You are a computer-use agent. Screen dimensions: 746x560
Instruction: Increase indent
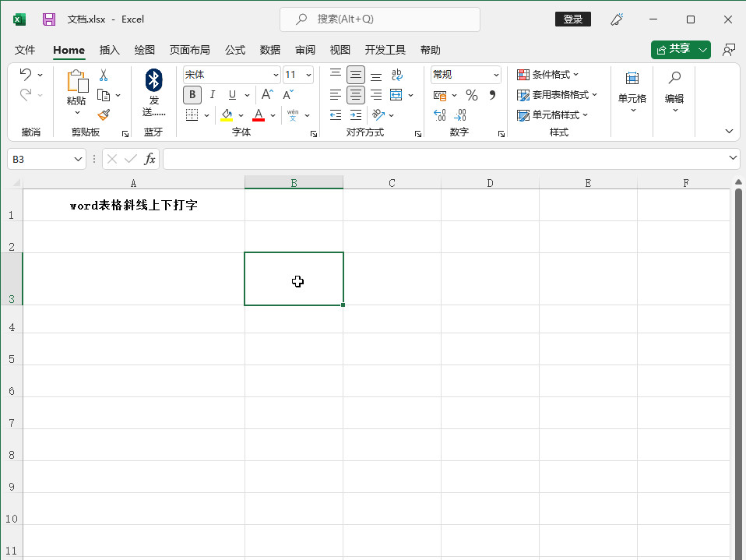[355, 114]
